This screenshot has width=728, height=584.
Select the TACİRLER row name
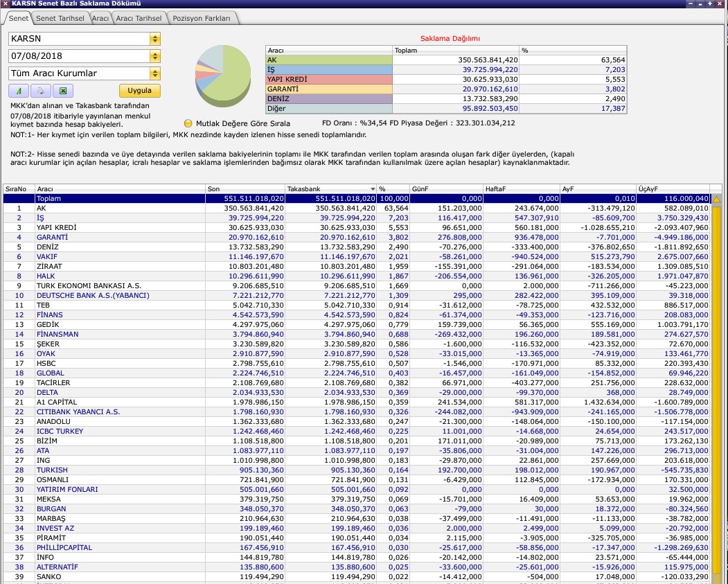click(53, 383)
